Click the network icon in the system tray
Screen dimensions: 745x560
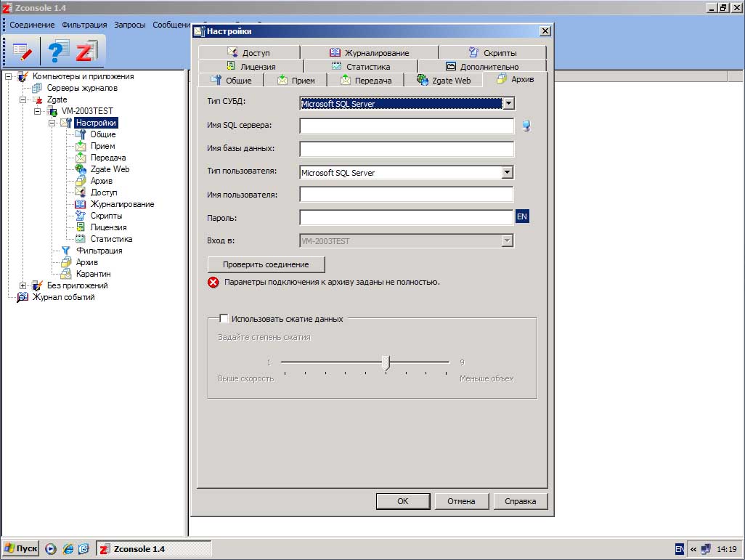[x=706, y=549]
